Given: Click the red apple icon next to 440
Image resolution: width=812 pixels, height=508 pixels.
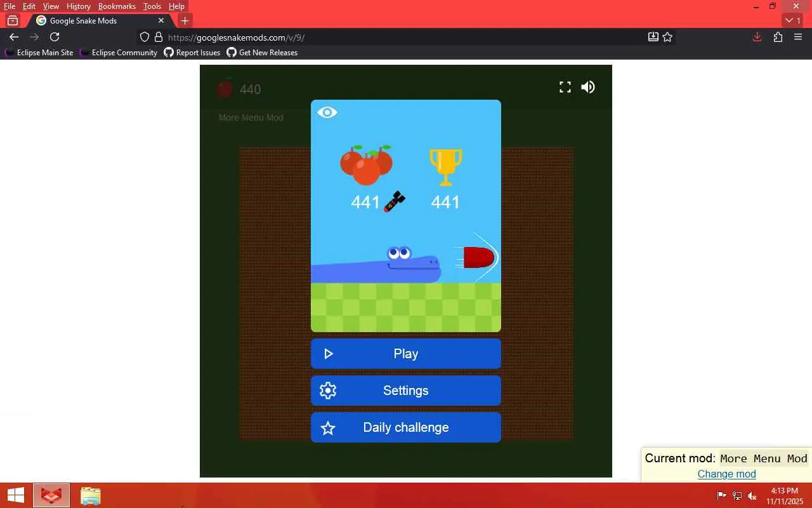Looking at the screenshot, I should click(225, 88).
